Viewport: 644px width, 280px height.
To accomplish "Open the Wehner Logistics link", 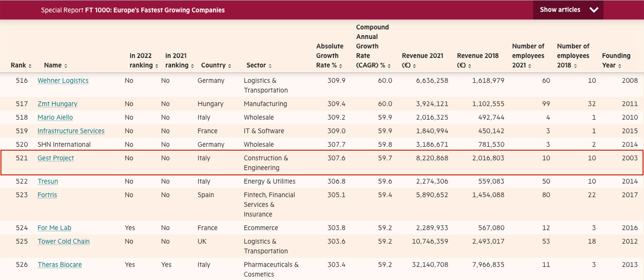I will tap(63, 80).
